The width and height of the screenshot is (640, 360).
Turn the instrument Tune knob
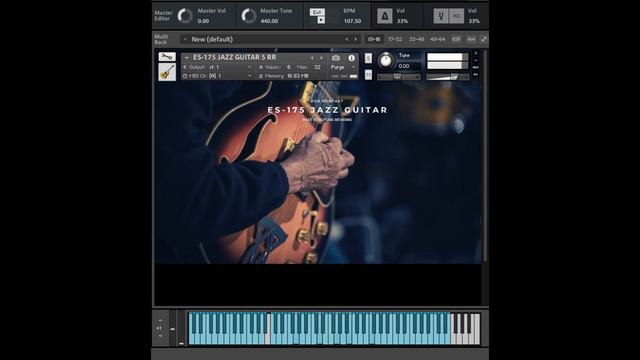[x=386, y=60]
